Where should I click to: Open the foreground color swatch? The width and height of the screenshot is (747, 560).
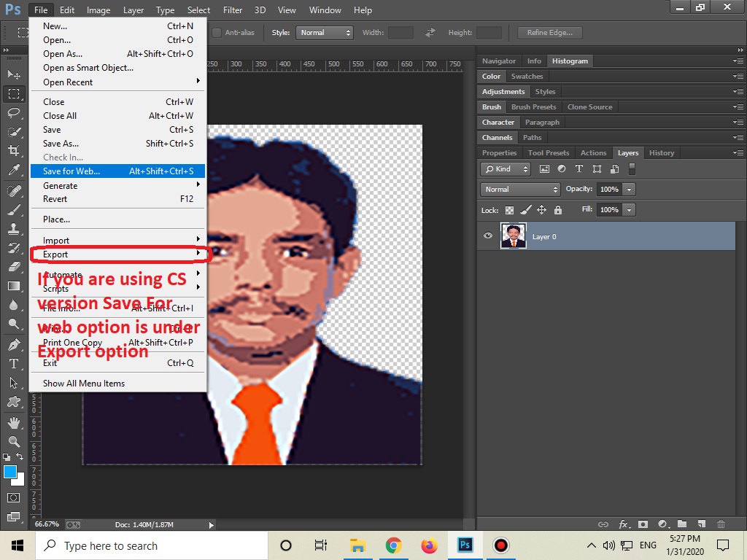pos(12,472)
